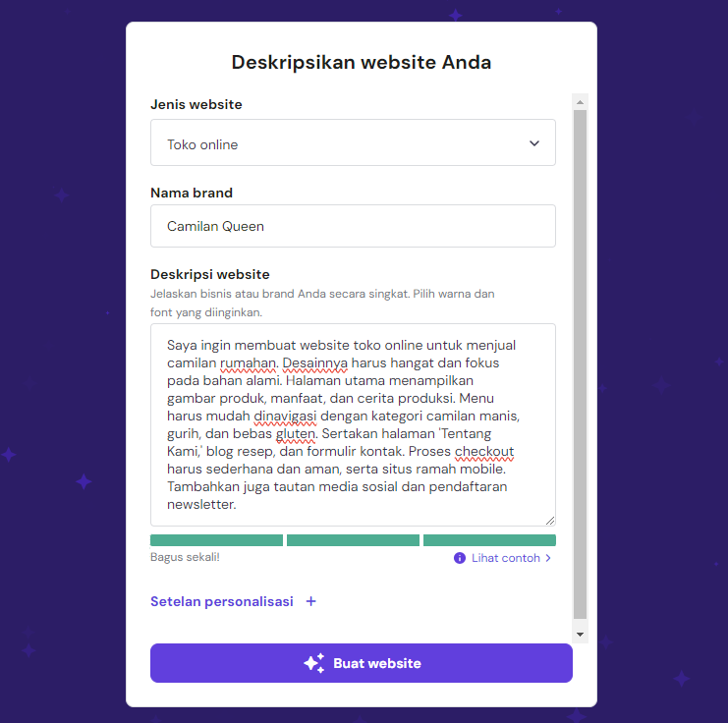
Task: Open the Jenis website dropdown chevron
Action: coord(534,143)
